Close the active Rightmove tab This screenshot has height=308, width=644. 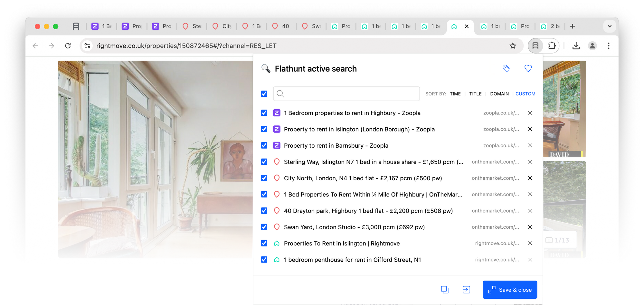tap(467, 26)
